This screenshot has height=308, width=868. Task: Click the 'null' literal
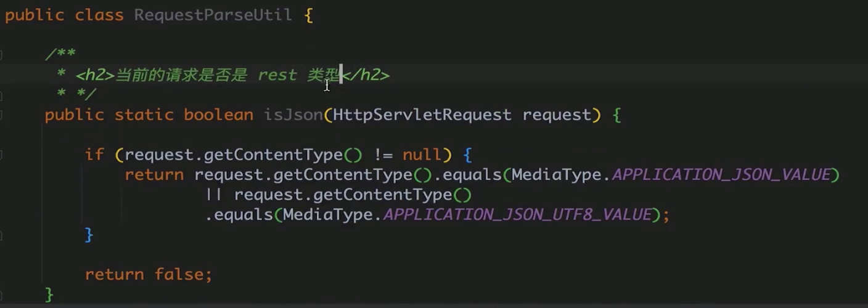coord(423,154)
